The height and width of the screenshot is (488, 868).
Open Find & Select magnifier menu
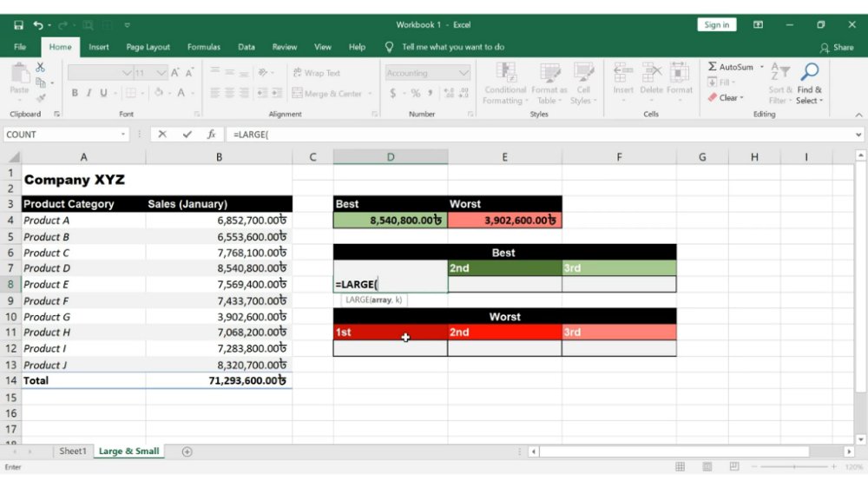tap(810, 83)
